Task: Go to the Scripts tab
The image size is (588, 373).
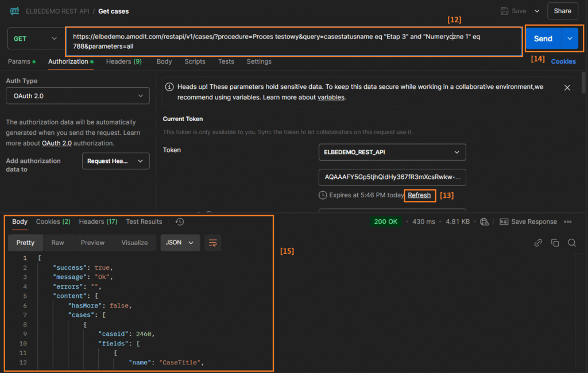Action: point(195,61)
